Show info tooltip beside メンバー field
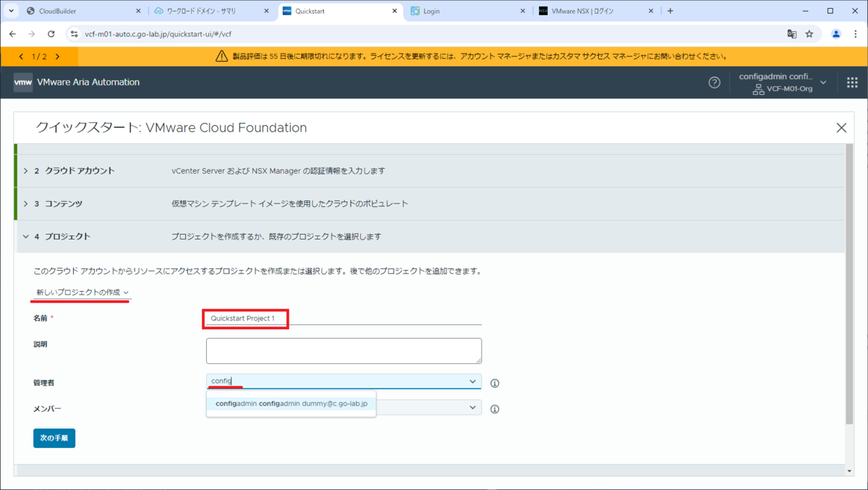This screenshot has width=868, height=490. 495,409
